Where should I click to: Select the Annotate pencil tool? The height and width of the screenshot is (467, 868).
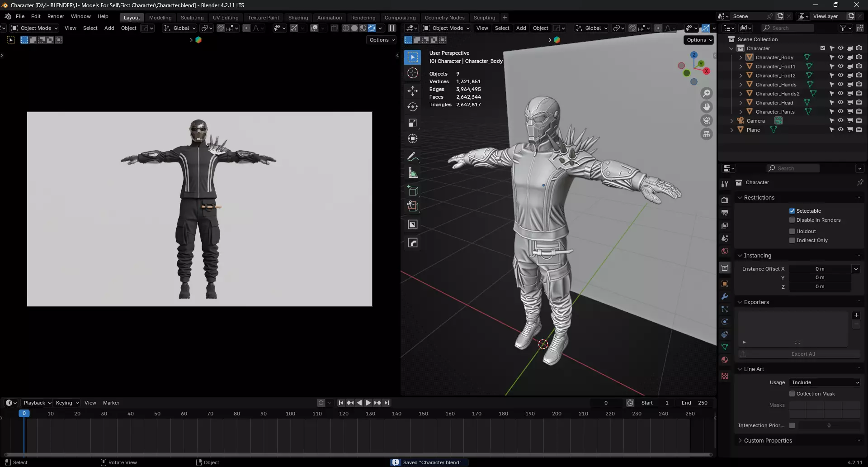(413, 157)
